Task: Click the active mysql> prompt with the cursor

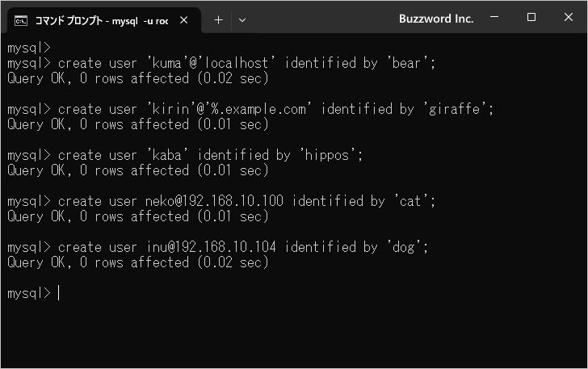Action: pos(34,293)
